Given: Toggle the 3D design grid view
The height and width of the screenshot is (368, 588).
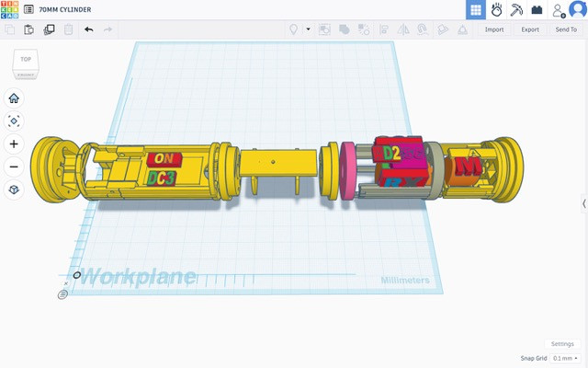Looking at the screenshot, I should 475,9.
